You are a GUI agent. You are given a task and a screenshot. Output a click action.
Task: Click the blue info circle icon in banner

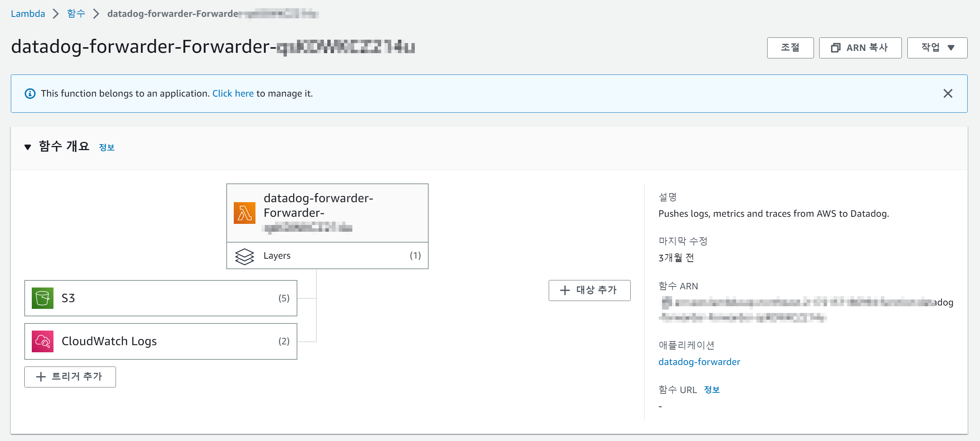30,94
